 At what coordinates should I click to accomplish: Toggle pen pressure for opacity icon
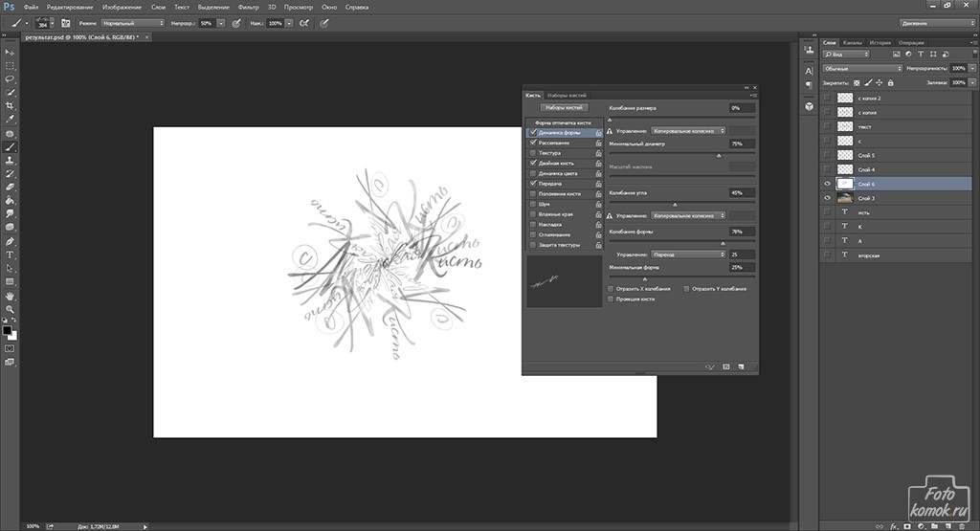coord(236,23)
